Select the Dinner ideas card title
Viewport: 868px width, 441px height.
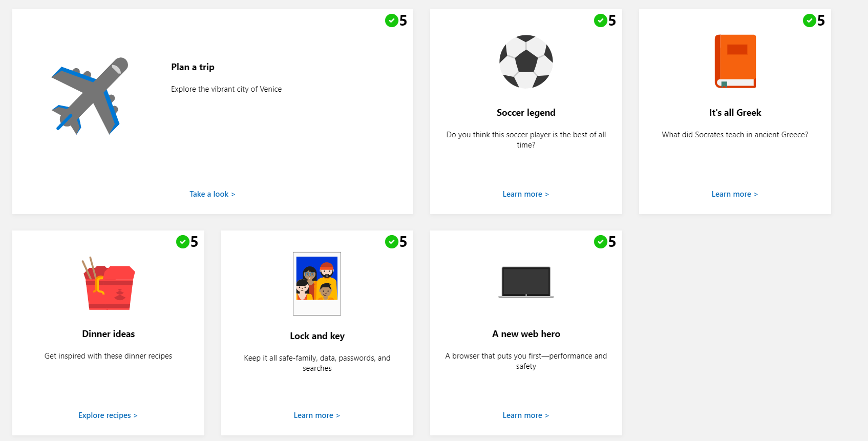pos(108,333)
